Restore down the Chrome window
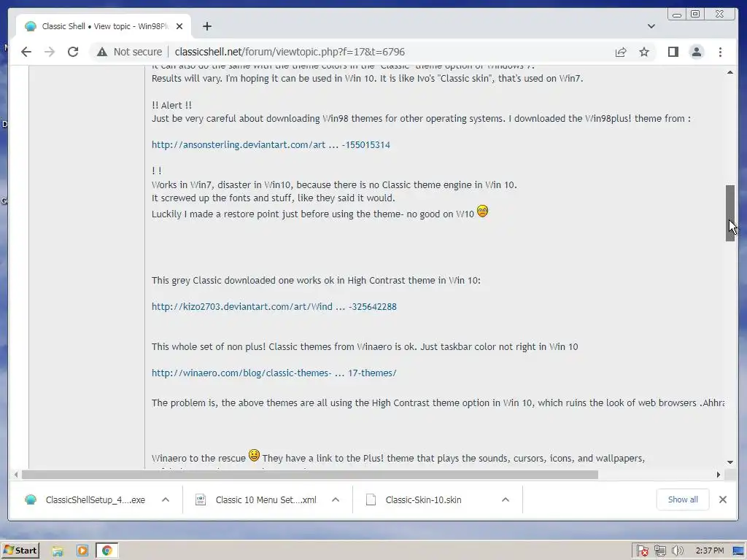The height and width of the screenshot is (560, 747). pos(695,15)
